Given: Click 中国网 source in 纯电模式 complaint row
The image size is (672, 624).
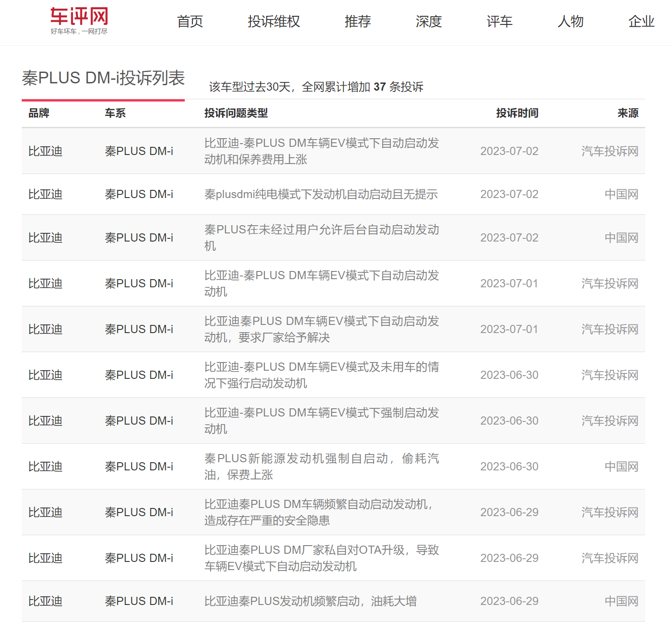Looking at the screenshot, I should point(621,194).
